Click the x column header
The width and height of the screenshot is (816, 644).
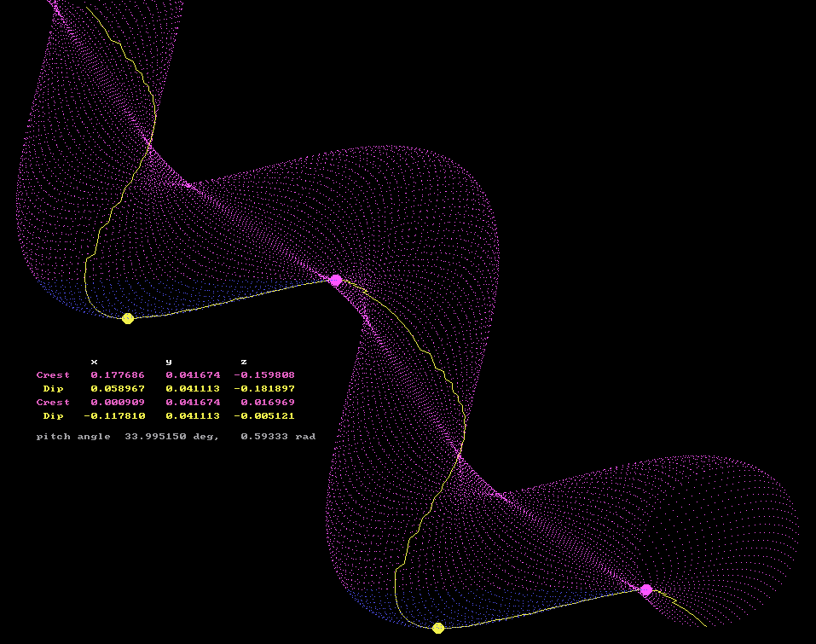pyautogui.click(x=94, y=362)
